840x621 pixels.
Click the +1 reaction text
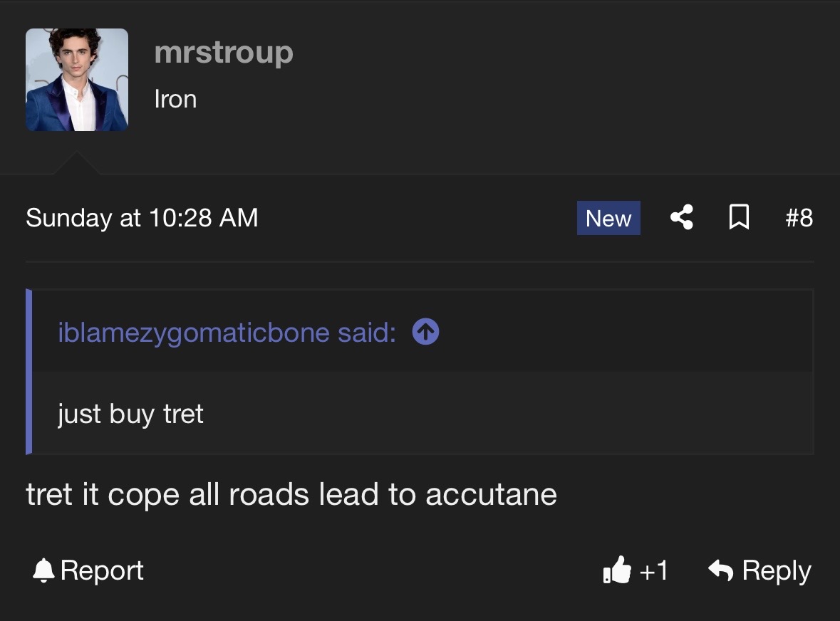(x=653, y=570)
